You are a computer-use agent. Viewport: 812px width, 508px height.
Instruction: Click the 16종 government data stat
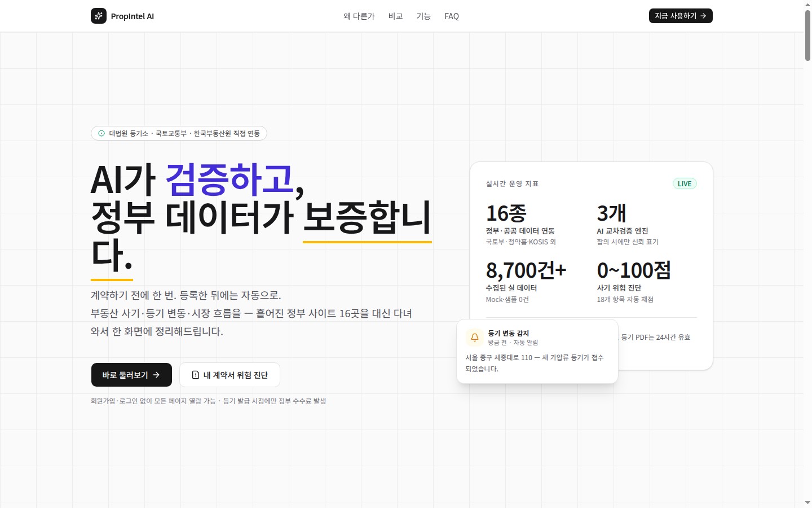pos(520,224)
